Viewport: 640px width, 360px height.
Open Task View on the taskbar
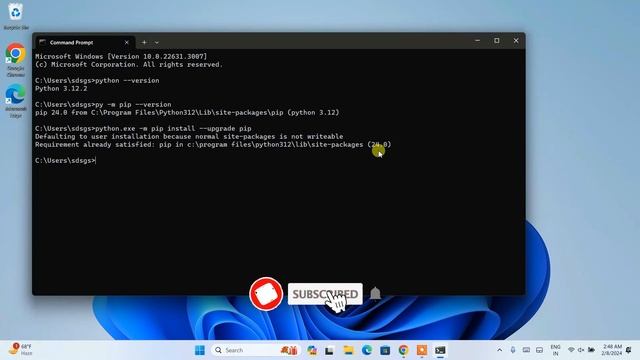tap(330, 350)
